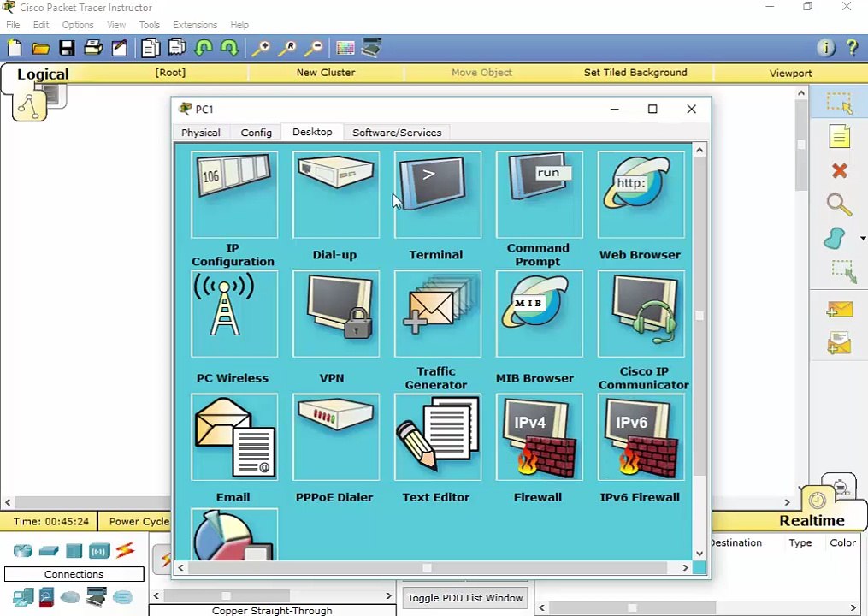Open the Options menu

(x=78, y=25)
